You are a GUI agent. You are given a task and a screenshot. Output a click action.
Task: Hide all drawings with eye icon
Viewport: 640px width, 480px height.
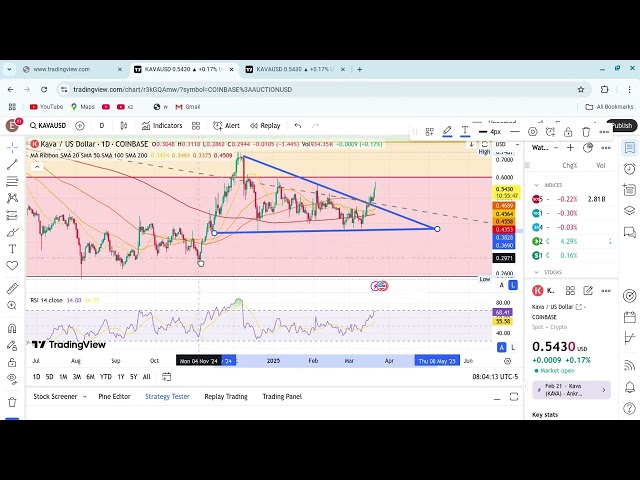tap(12, 379)
